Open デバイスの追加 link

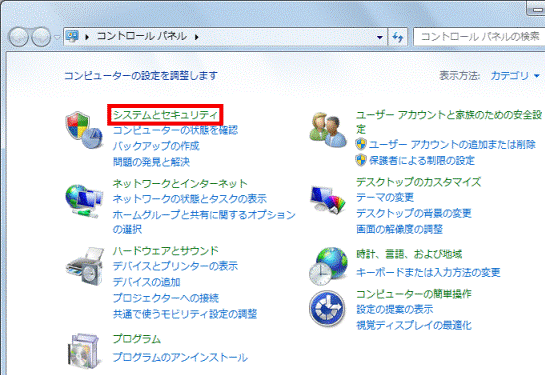pos(147,282)
